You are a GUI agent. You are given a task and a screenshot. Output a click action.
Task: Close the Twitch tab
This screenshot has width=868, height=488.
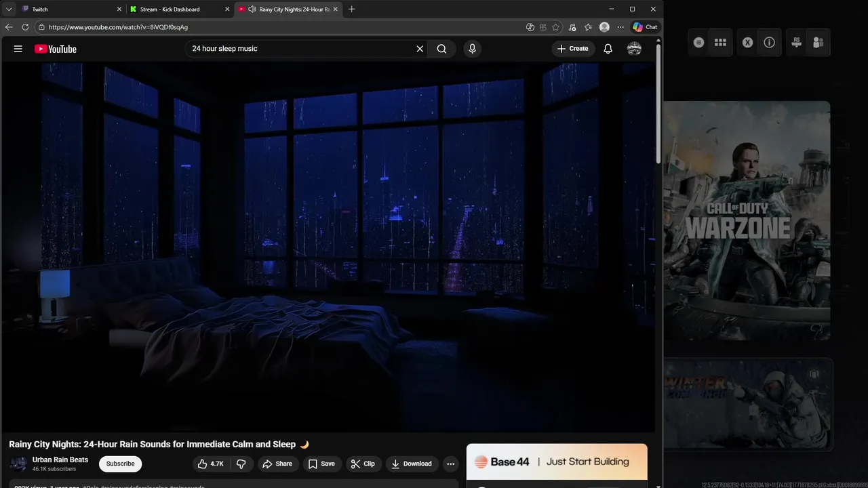click(119, 9)
